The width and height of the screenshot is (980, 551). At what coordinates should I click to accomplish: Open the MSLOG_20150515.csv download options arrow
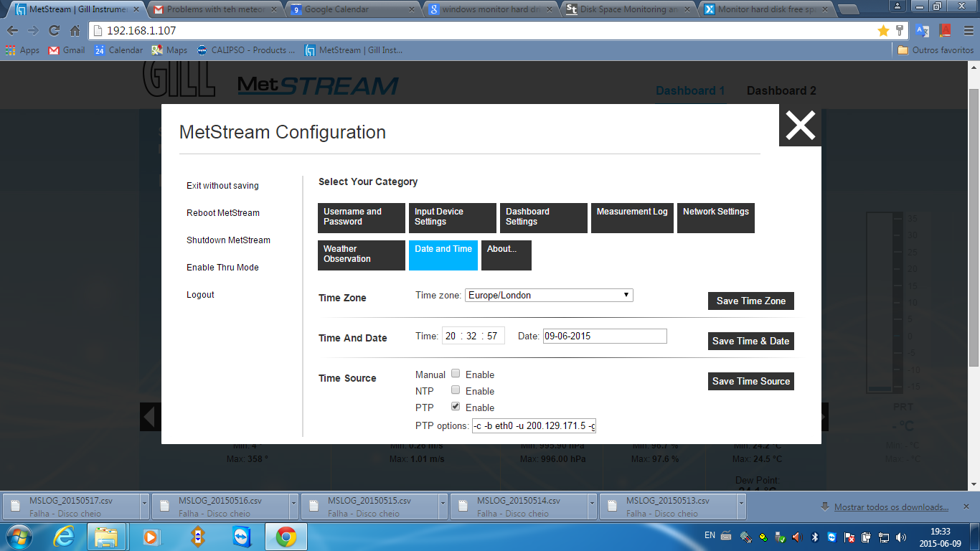click(443, 507)
